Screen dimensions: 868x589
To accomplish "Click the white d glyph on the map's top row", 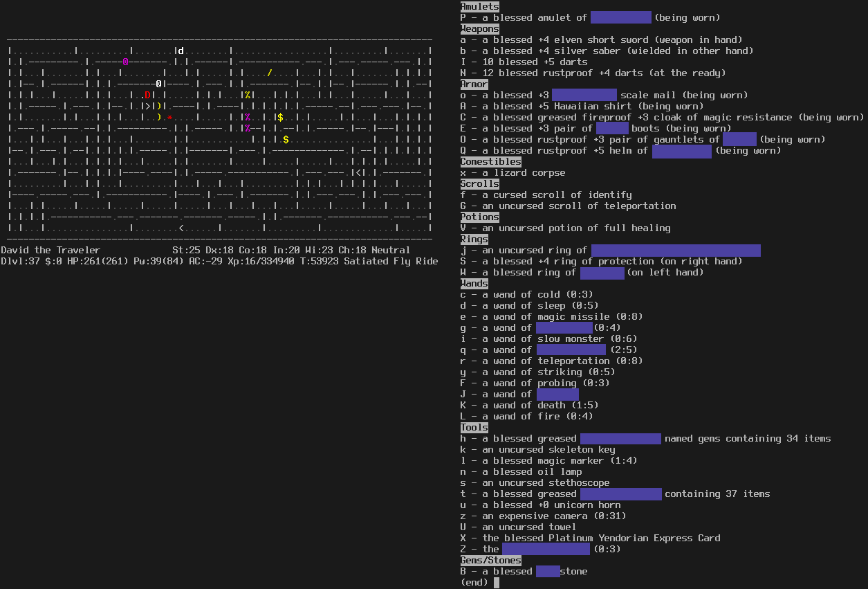I will coord(181,51).
